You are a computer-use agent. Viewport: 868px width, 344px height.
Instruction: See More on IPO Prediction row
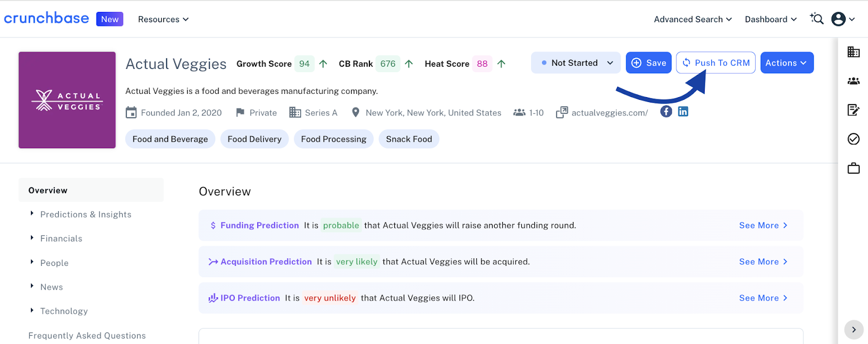coord(763,298)
